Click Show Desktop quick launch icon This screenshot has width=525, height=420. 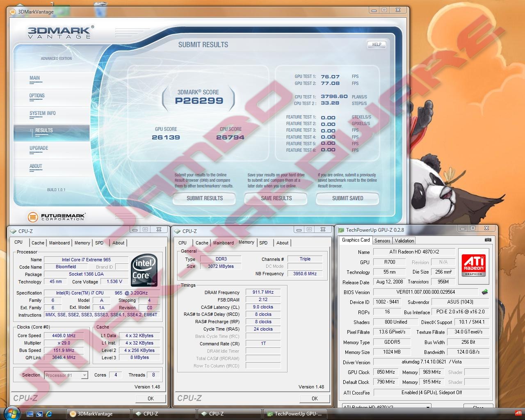pyautogui.click(x=30, y=414)
